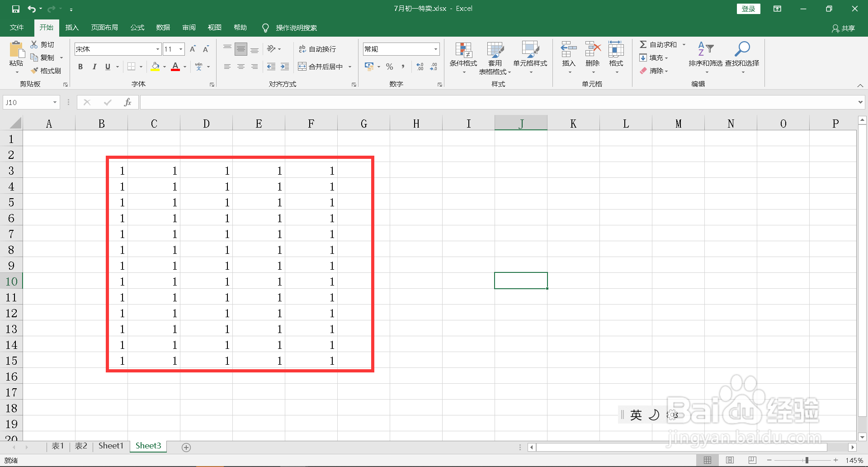
Task: Switch to the Page Layout (页面布局) tab
Action: [104, 28]
